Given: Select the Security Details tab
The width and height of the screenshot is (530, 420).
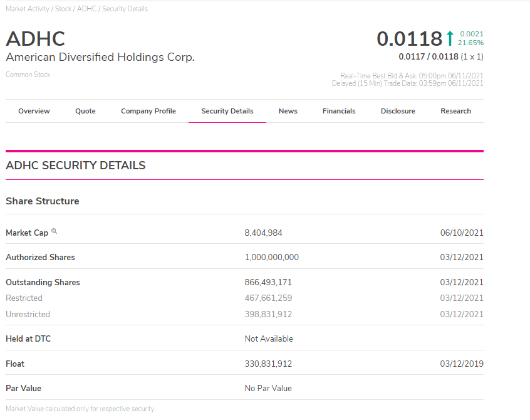Looking at the screenshot, I should point(227,111).
